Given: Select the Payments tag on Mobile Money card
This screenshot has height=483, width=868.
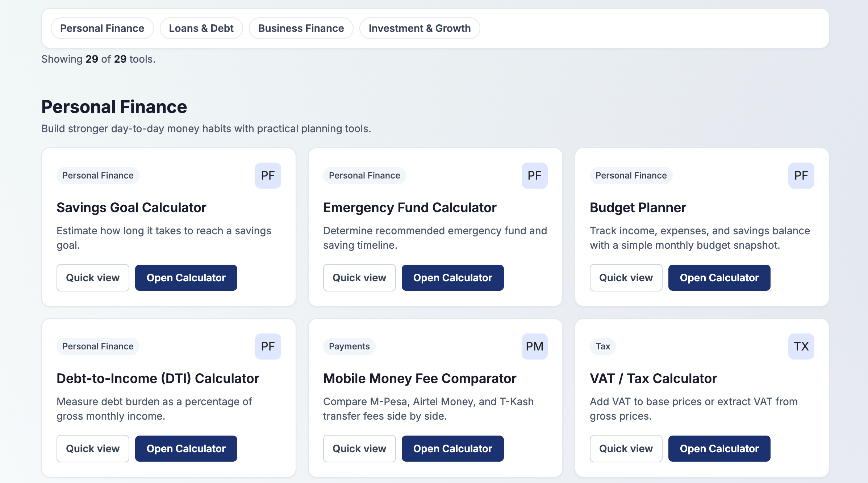Looking at the screenshot, I should pos(349,346).
